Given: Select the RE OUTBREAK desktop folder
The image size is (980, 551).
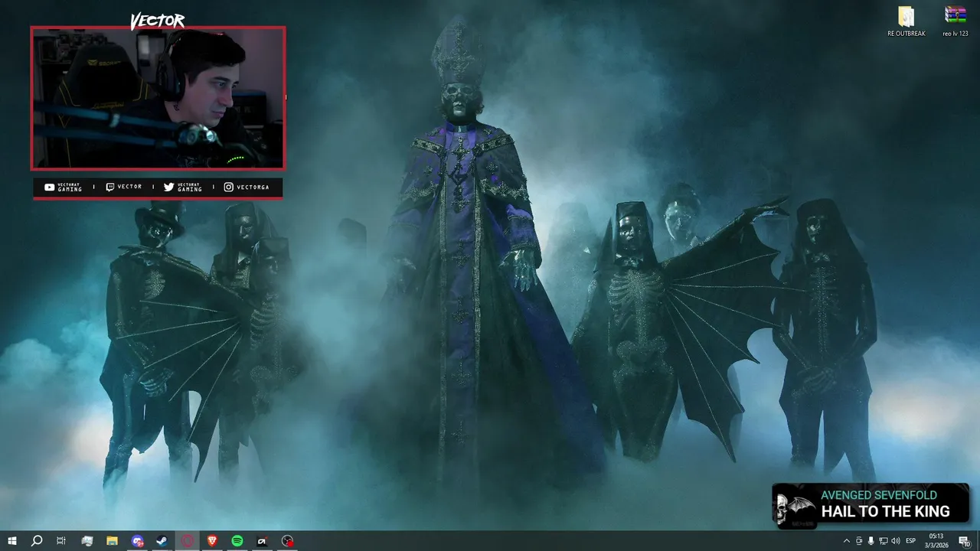Looking at the screenshot, I should pos(906,22).
